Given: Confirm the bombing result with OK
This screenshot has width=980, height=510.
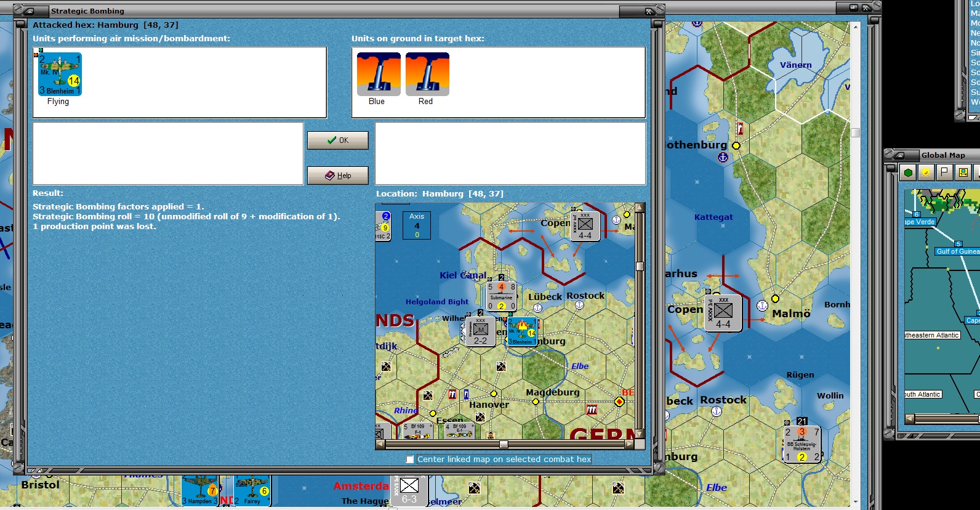Looking at the screenshot, I should point(338,140).
